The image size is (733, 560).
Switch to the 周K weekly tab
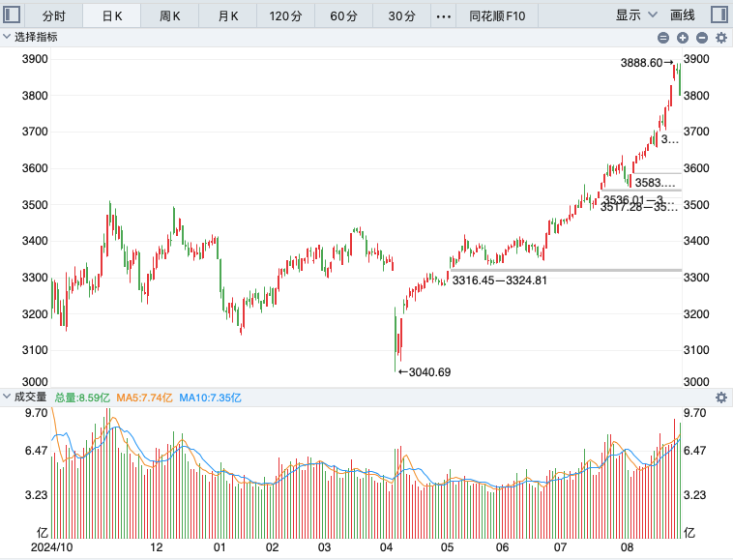coord(169,16)
